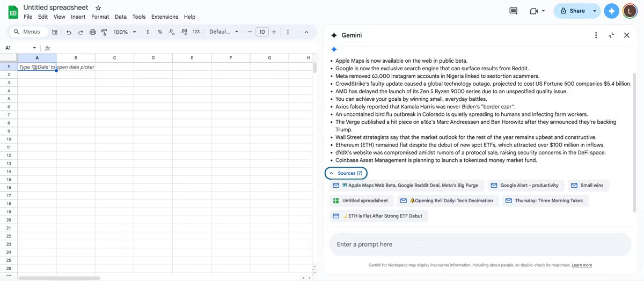Viewport: 644px width, 281px height.
Task: Star the Untitled spreadsheet
Action: pyautogui.click(x=98, y=8)
